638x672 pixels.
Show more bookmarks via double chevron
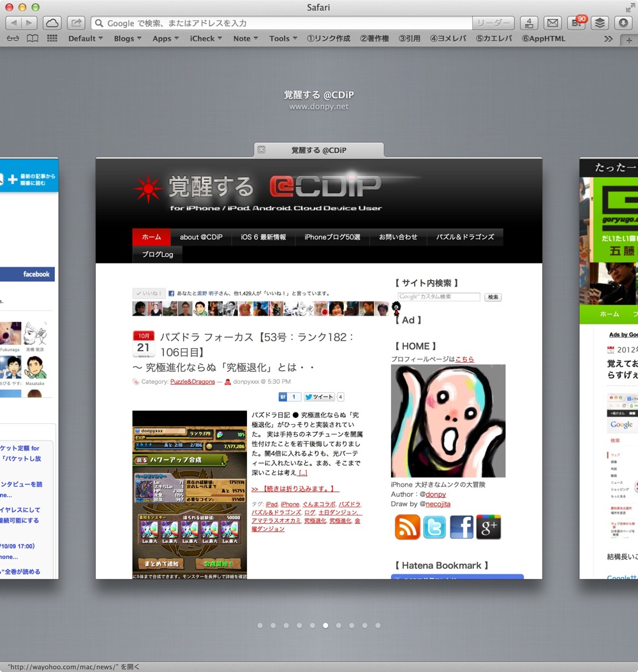pyautogui.click(x=608, y=39)
